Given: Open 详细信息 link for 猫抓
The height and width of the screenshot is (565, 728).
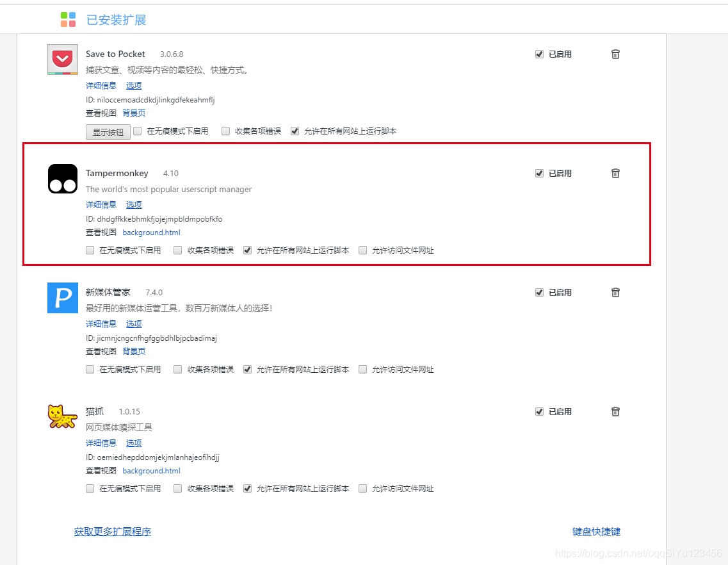Looking at the screenshot, I should [x=101, y=443].
